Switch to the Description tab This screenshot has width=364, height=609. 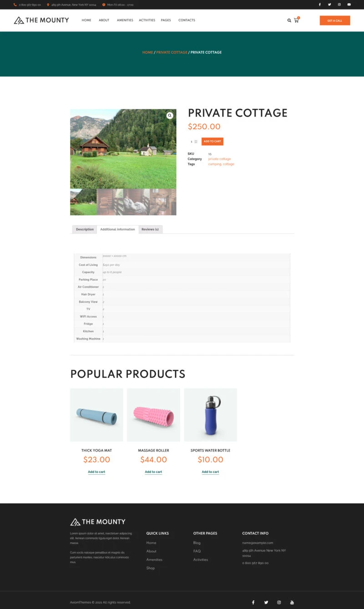(85, 229)
